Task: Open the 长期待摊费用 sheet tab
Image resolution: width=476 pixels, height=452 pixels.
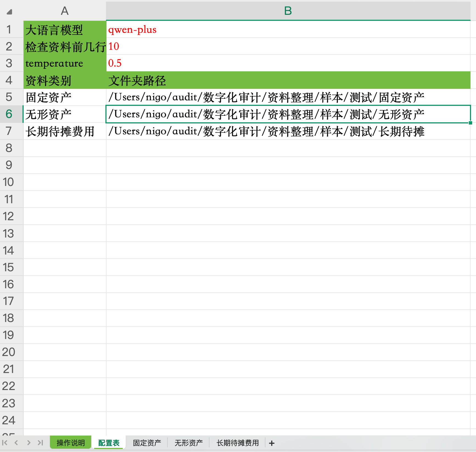Action: point(237,443)
